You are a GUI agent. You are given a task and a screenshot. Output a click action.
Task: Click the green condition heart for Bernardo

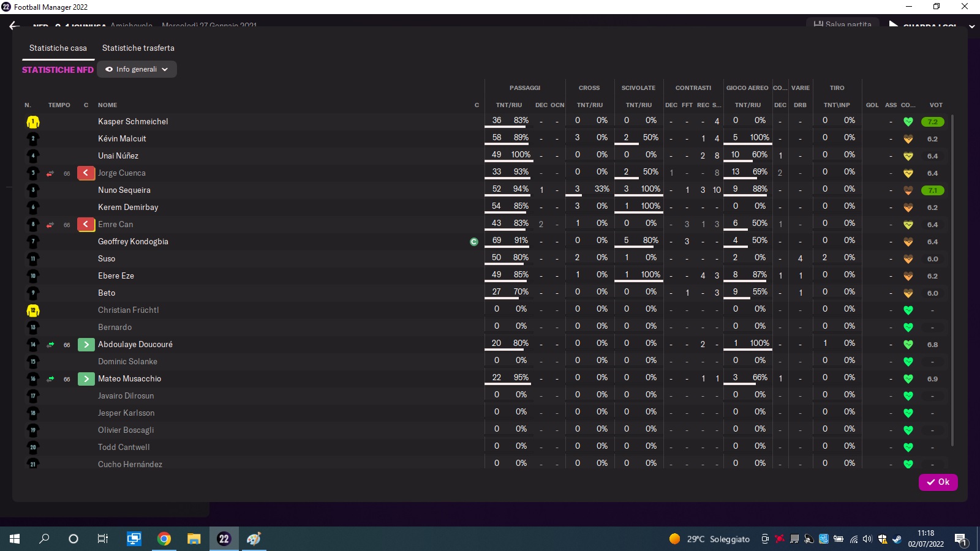click(x=908, y=328)
